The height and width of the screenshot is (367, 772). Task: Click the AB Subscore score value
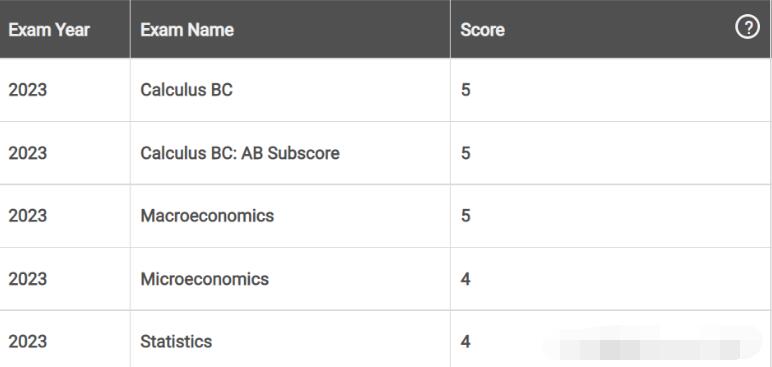click(466, 153)
